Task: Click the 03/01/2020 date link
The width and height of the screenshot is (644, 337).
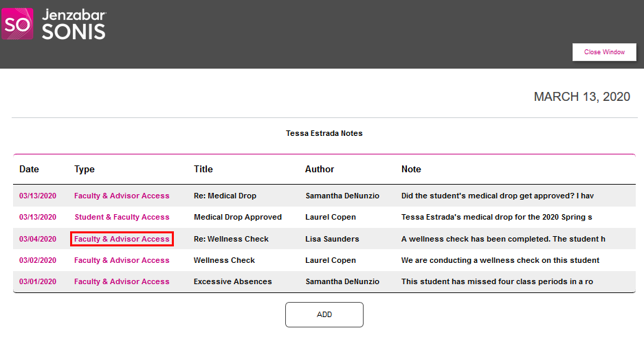Action: (x=38, y=282)
